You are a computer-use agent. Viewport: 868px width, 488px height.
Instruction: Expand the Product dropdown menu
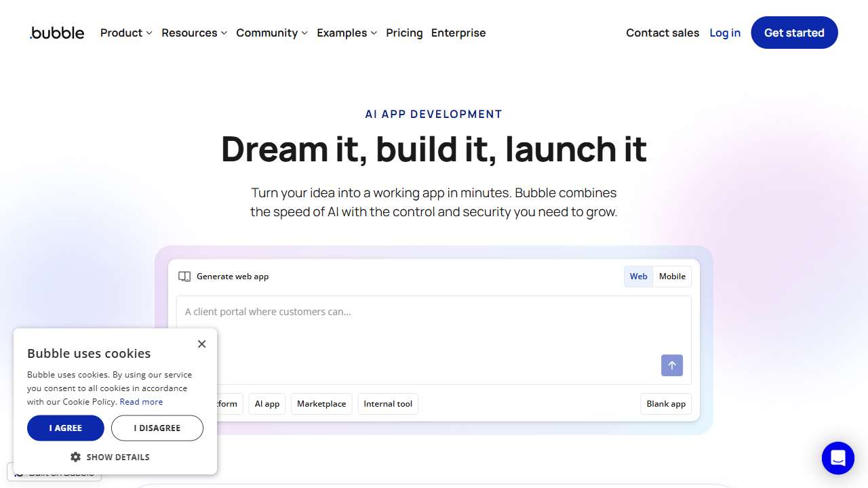tap(126, 33)
